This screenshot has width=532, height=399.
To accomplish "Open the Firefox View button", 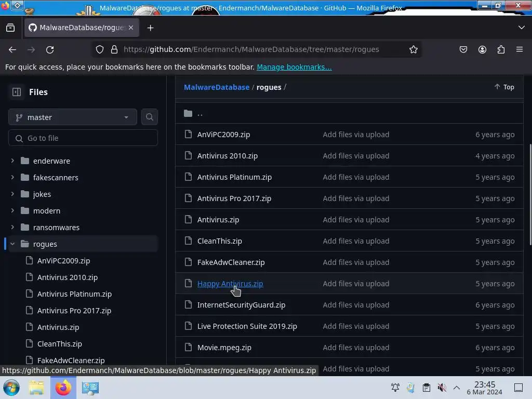I will (10, 28).
